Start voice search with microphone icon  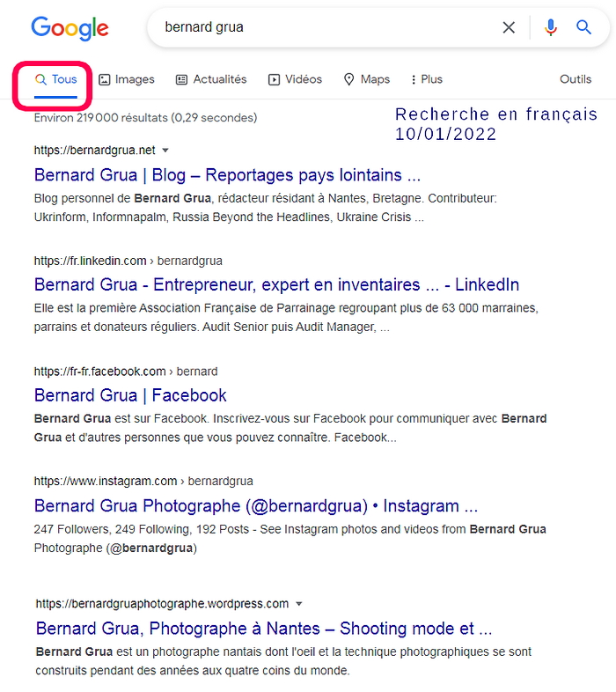pos(551,27)
